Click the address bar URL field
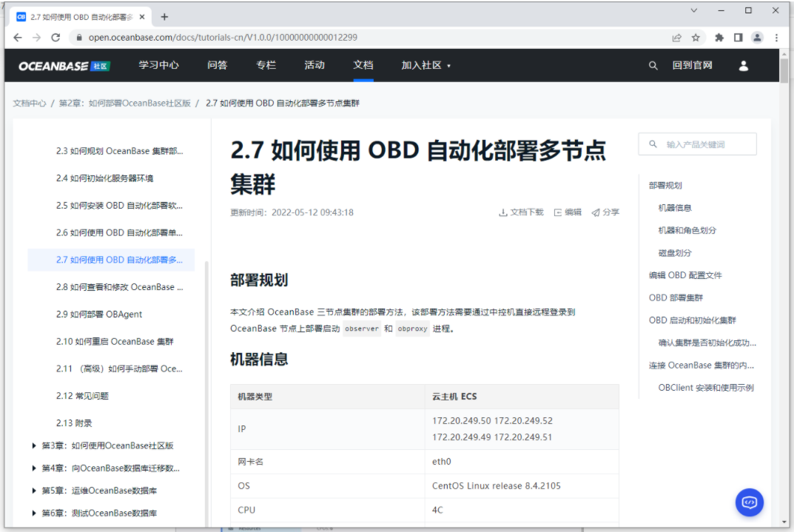This screenshot has height=532, width=794. coord(374,38)
